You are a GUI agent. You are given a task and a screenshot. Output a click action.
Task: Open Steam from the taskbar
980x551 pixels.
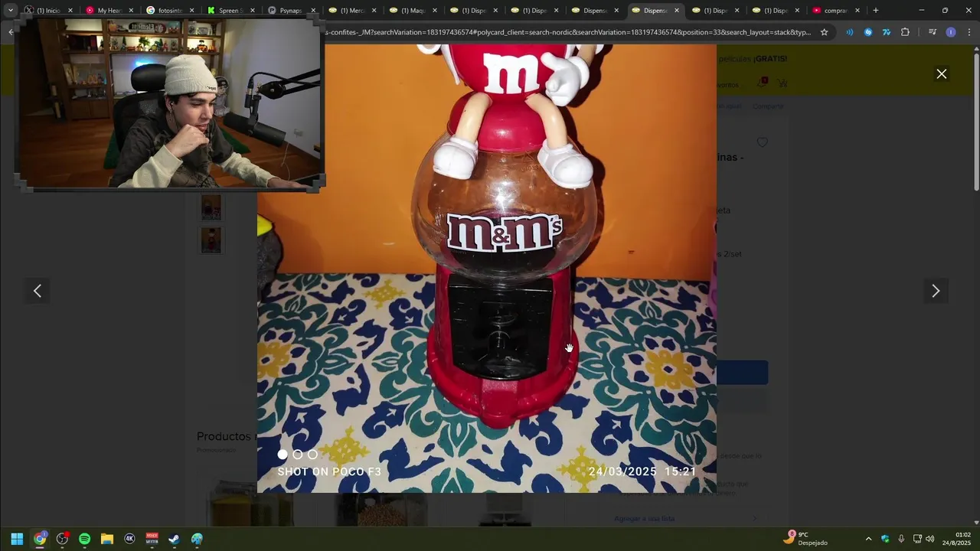coord(174,539)
